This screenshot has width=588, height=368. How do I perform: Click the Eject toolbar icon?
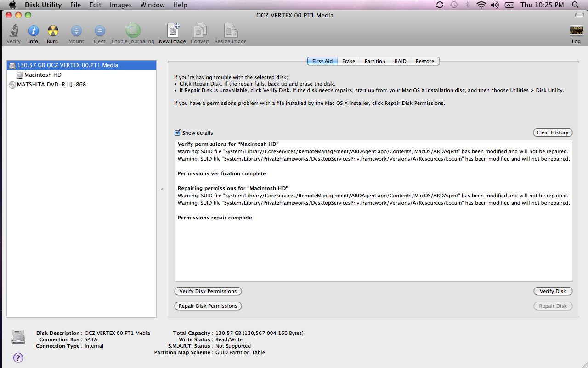100,31
